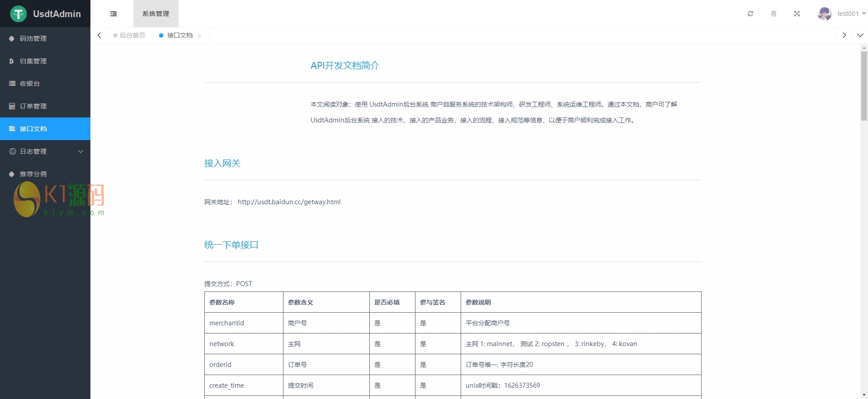The height and width of the screenshot is (399, 868).
Task: Click the 收银台 list icon
Action: (x=12, y=84)
